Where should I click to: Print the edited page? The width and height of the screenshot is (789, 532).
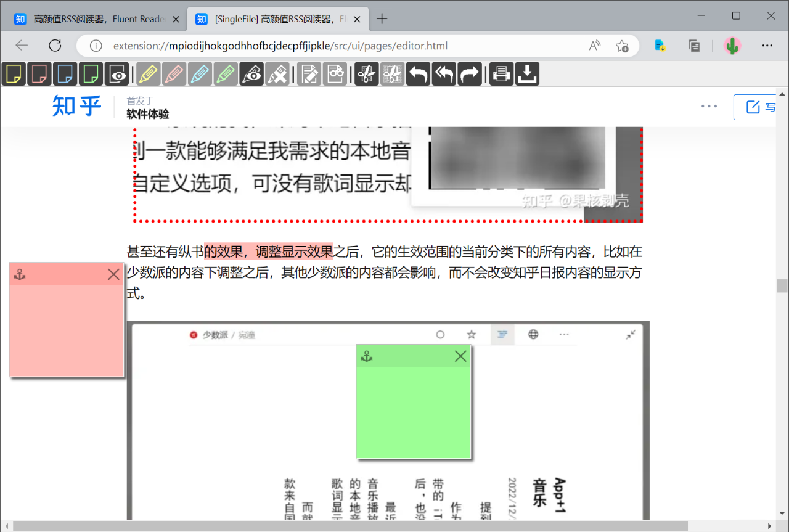[x=502, y=74]
